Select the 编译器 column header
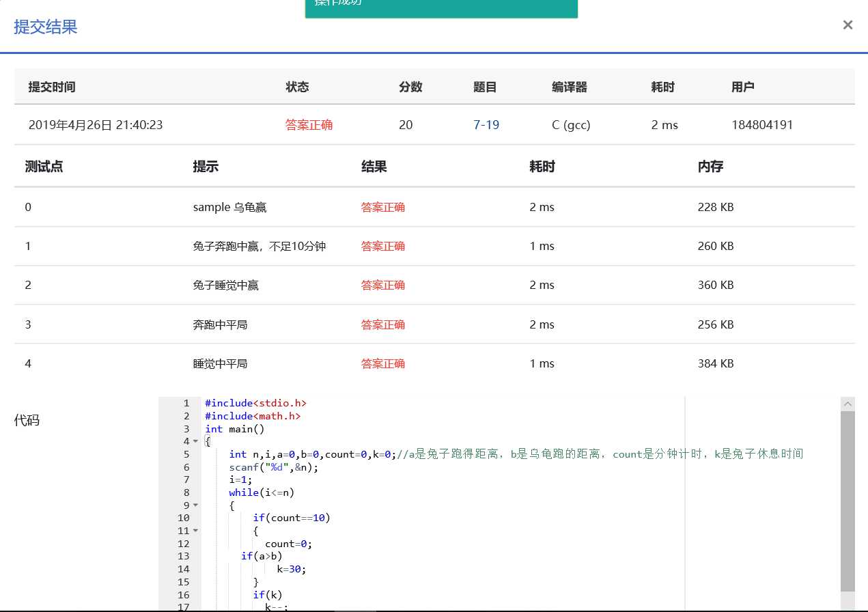 pyautogui.click(x=570, y=87)
